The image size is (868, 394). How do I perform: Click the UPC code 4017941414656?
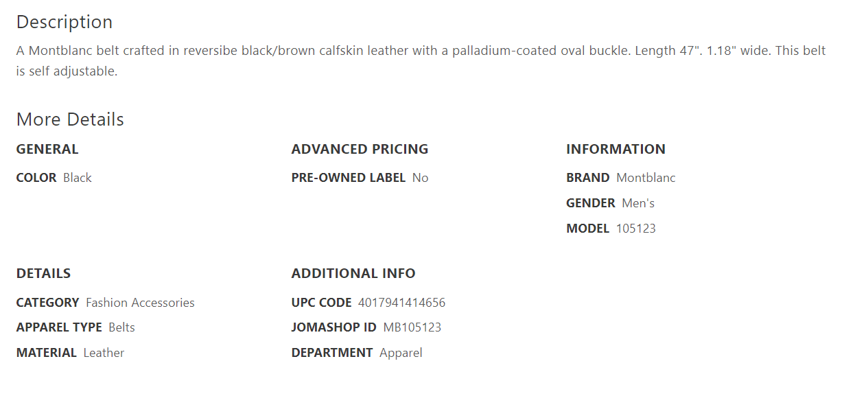tap(401, 303)
